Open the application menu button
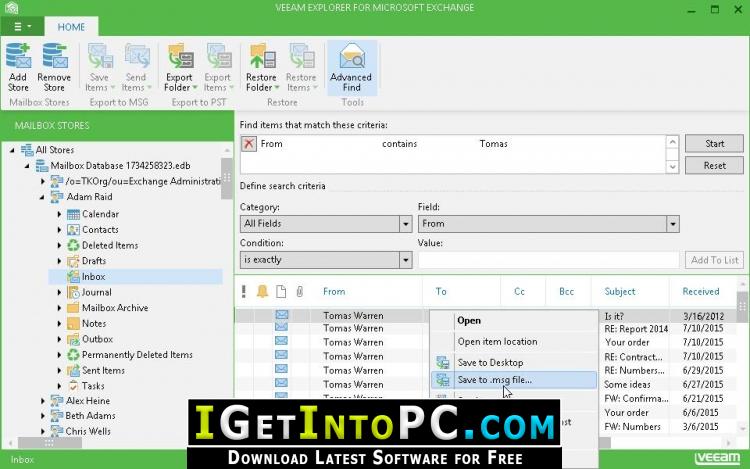 (x=22, y=26)
